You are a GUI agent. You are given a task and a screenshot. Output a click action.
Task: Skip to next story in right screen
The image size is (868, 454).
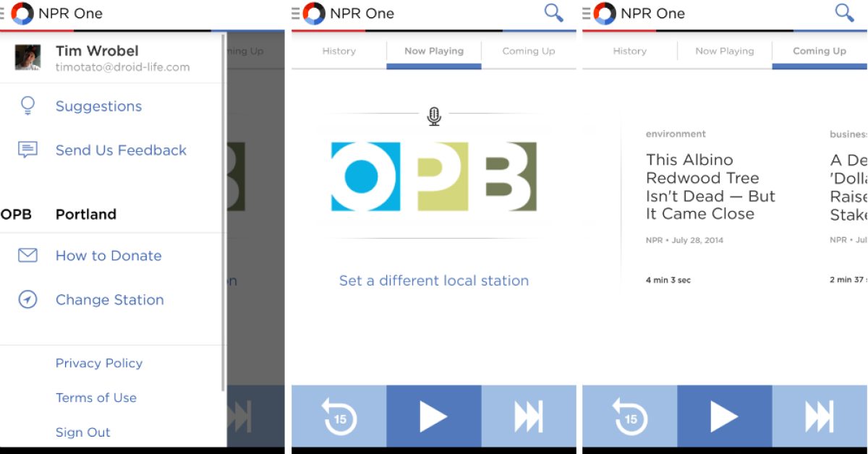820,416
